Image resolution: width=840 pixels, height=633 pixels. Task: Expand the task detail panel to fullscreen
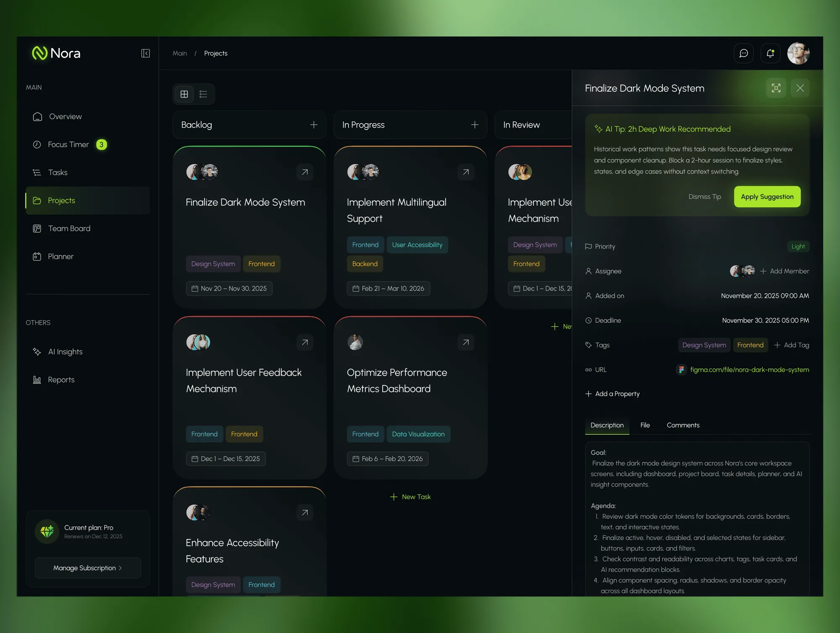[776, 88]
